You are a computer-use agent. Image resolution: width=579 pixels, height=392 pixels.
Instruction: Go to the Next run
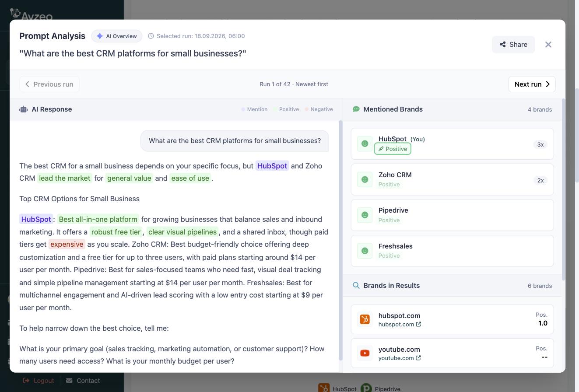click(x=532, y=84)
